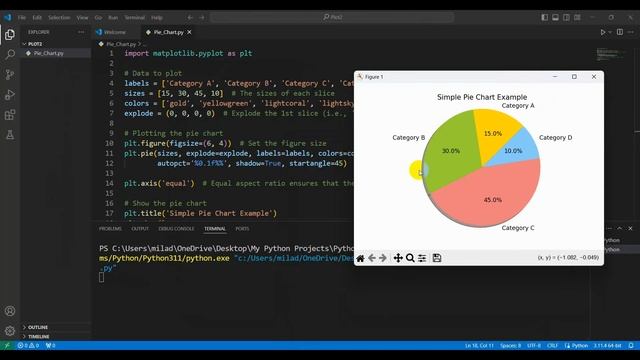Open the File menu
Screen dimensions: 640x360
pyautogui.click(x=22, y=18)
